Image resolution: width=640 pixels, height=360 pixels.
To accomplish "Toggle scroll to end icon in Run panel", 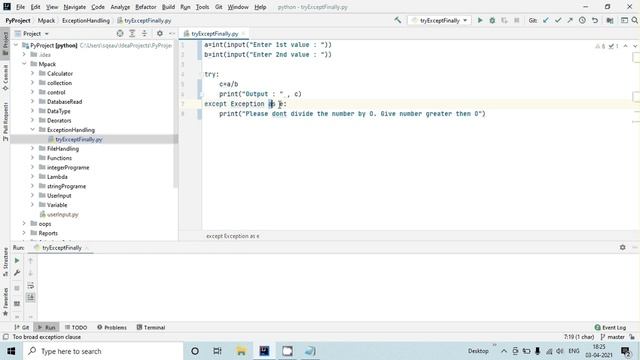I will pos(31,298).
